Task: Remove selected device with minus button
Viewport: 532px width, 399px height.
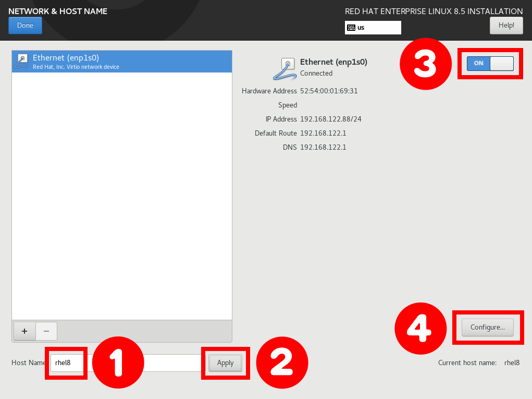Action: point(46,331)
